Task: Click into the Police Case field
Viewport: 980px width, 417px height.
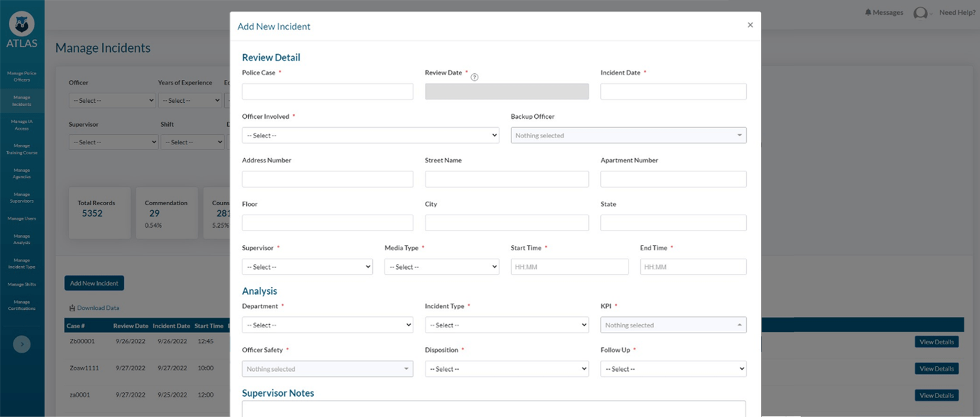Action: [327, 92]
